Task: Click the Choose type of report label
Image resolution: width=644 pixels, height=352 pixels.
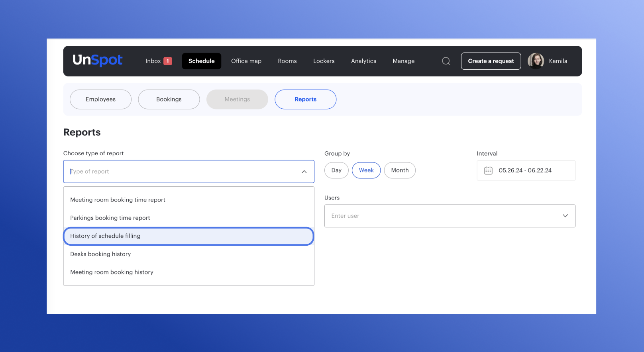Action: pos(94,153)
